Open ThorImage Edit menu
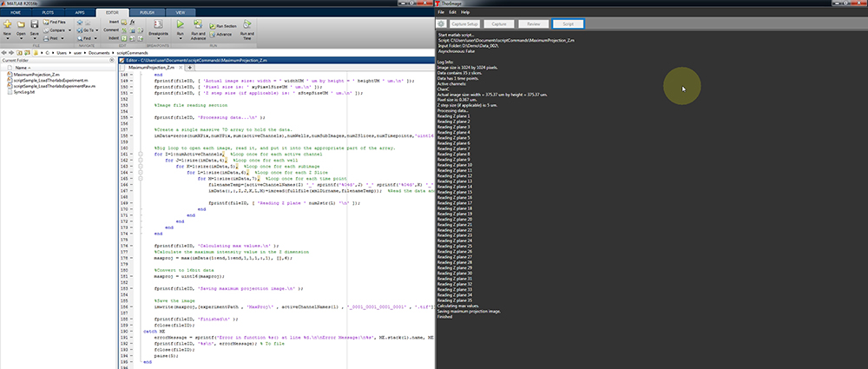The width and height of the screenshot is (868, 369). pos(452,11)
